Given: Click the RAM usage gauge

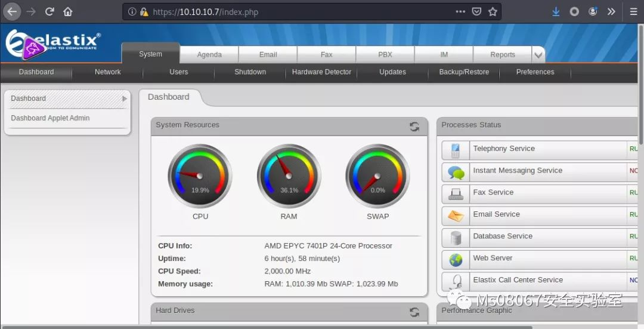Looking at the screenshot, I should click(x=289, y=176).
